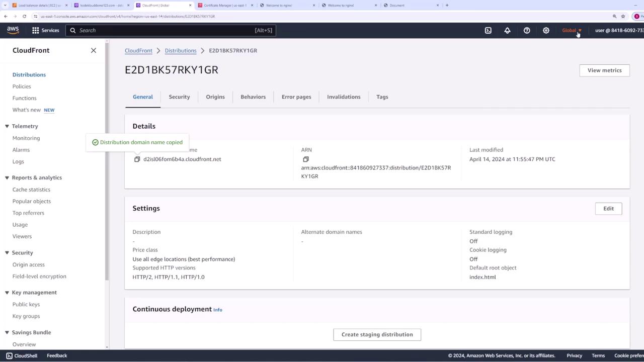Image resolution: width=644 pixels, height=362 pixels.
Task: Copy the distribution domain name icon
Action: (x=137, y=159)
